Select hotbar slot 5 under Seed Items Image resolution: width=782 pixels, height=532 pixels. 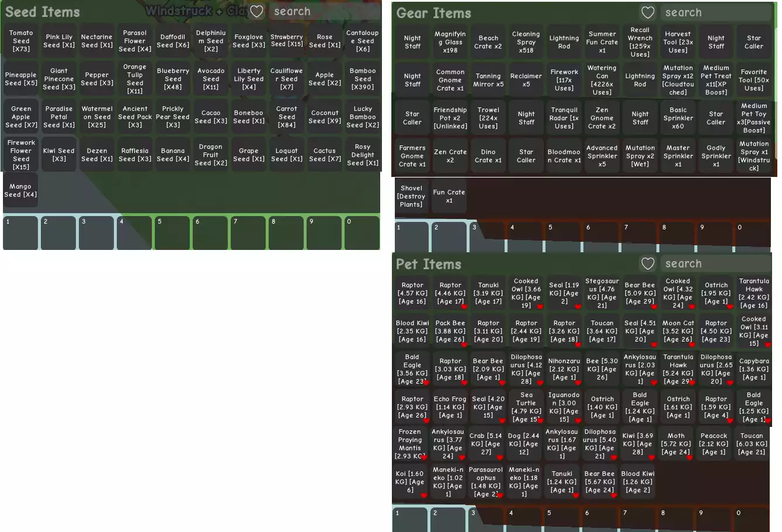coord(172,233)
